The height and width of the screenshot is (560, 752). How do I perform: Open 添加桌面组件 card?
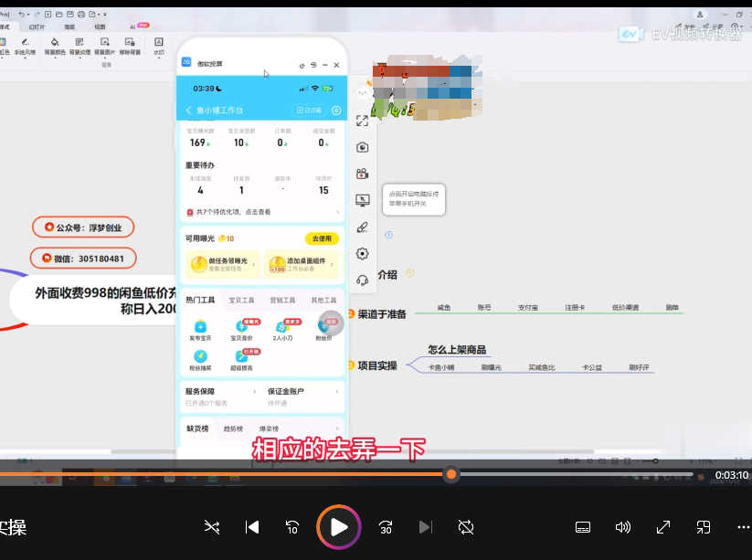pyautogui.click(x=302, y=264)
